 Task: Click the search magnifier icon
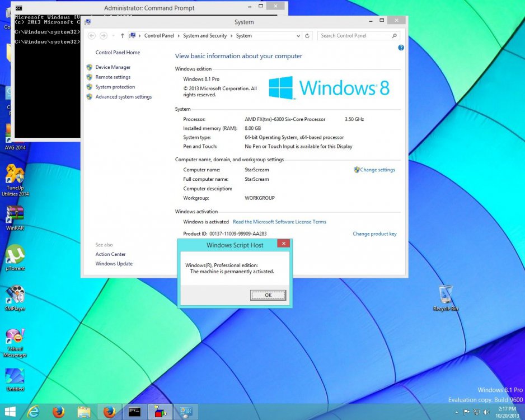[394, 35]
